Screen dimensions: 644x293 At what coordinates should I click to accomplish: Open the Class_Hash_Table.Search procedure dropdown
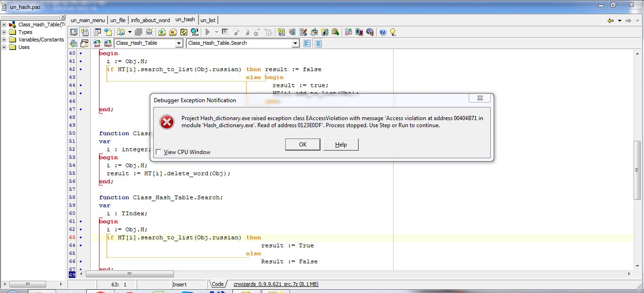click(x=296, y=43)
